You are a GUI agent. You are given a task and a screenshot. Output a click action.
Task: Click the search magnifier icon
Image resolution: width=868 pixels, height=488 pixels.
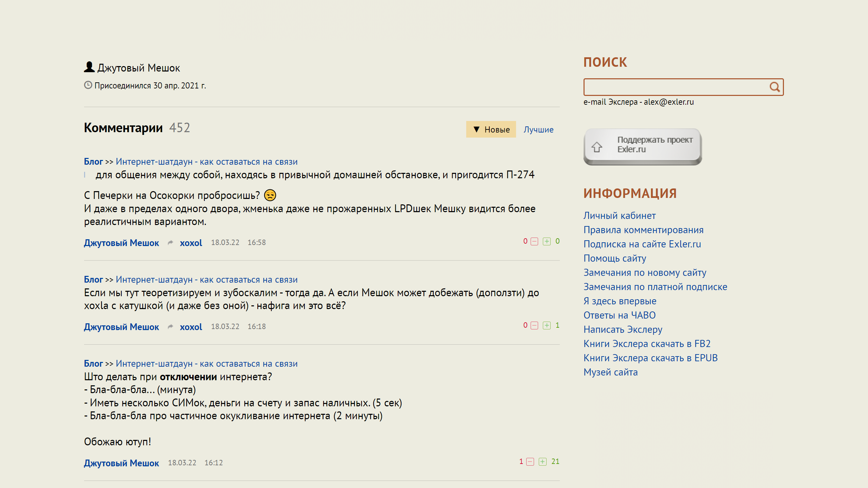pyautogui.click(x=774, y=87)
